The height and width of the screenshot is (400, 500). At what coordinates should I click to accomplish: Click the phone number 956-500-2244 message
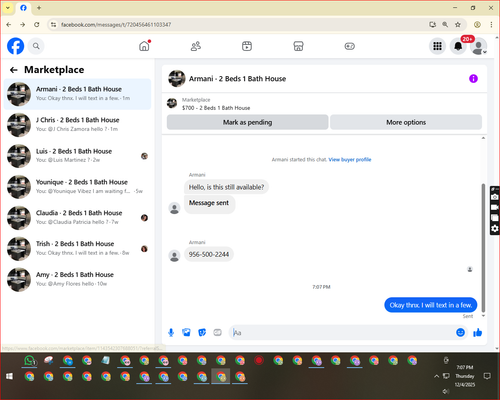click(209, 254)
